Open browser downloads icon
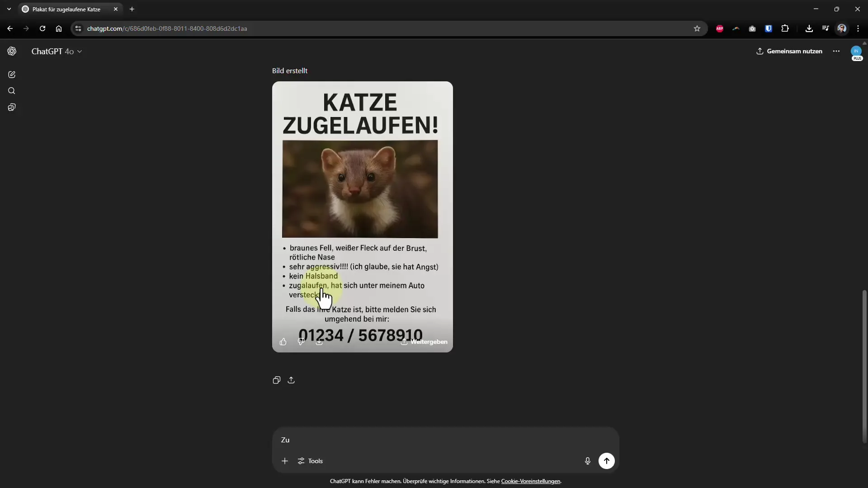This screenshot has height=488, width=868. pos(809,28)
